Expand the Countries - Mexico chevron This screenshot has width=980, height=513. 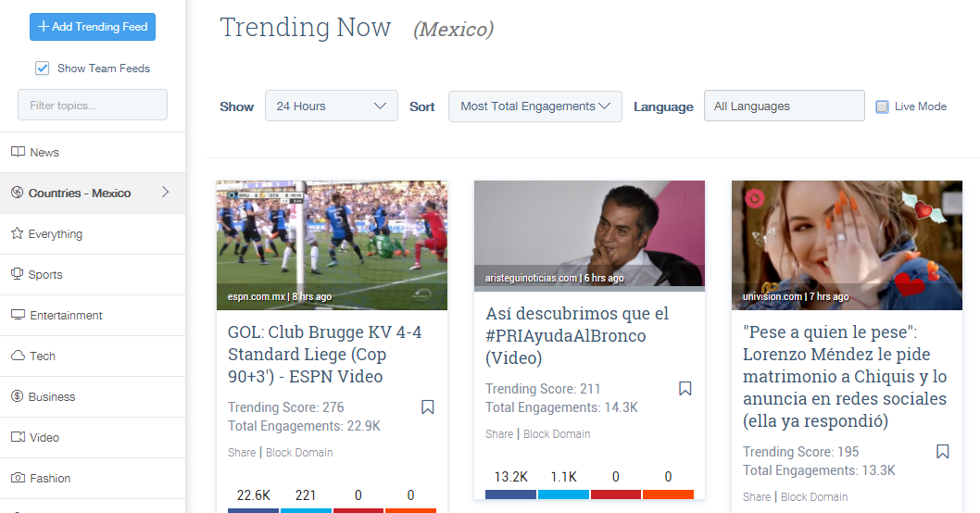click(x=166, y=192)
